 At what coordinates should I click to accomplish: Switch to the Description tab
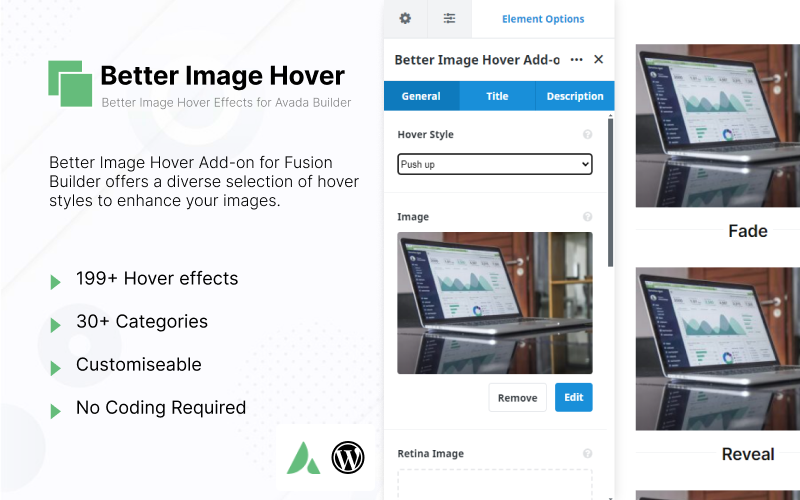click(575, 96)
